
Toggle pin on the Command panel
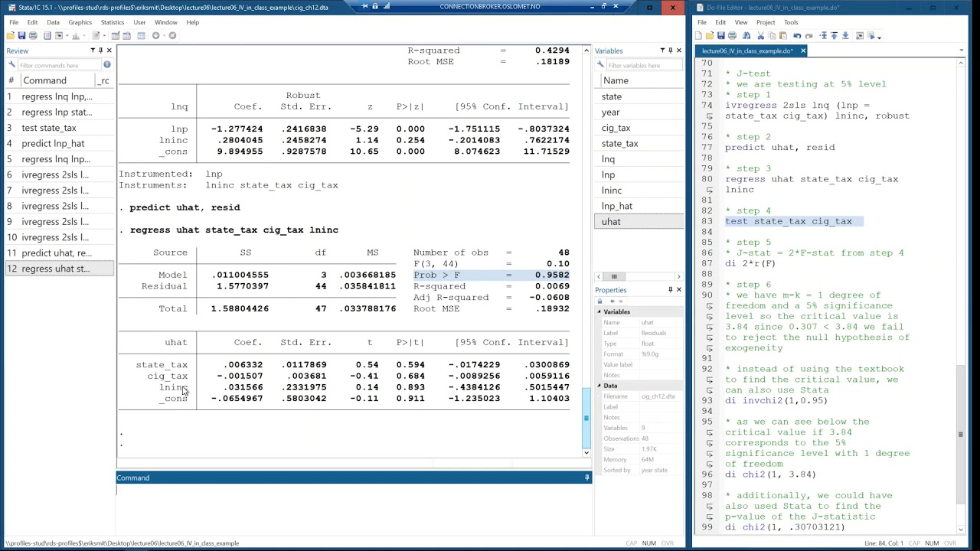point(587,478)
